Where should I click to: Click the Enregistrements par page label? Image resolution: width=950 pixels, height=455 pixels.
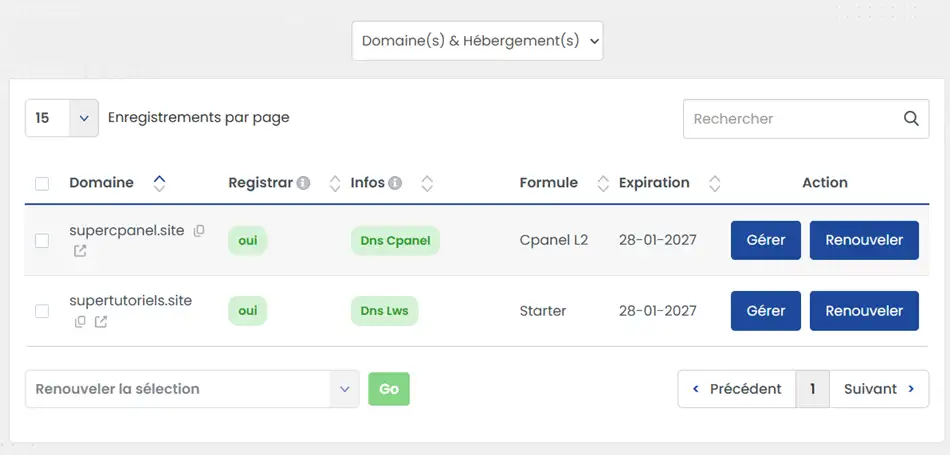pyautogui.click(x=199, y=118)
